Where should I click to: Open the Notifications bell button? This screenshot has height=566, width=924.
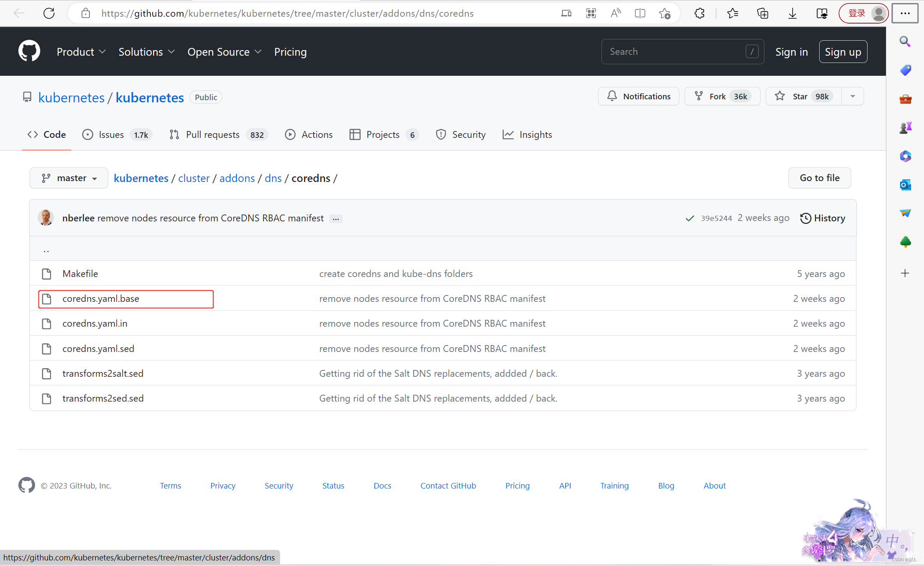[x=638, y=96]
